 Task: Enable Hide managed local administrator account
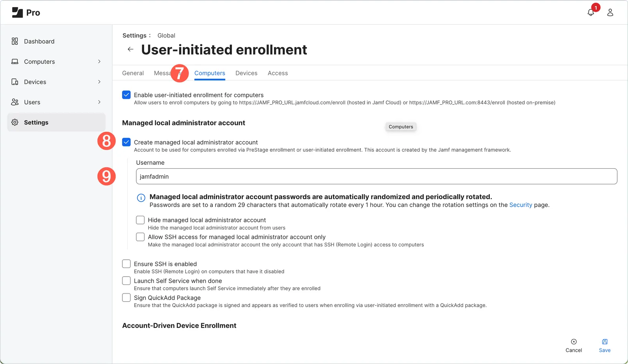click(140, 220)
